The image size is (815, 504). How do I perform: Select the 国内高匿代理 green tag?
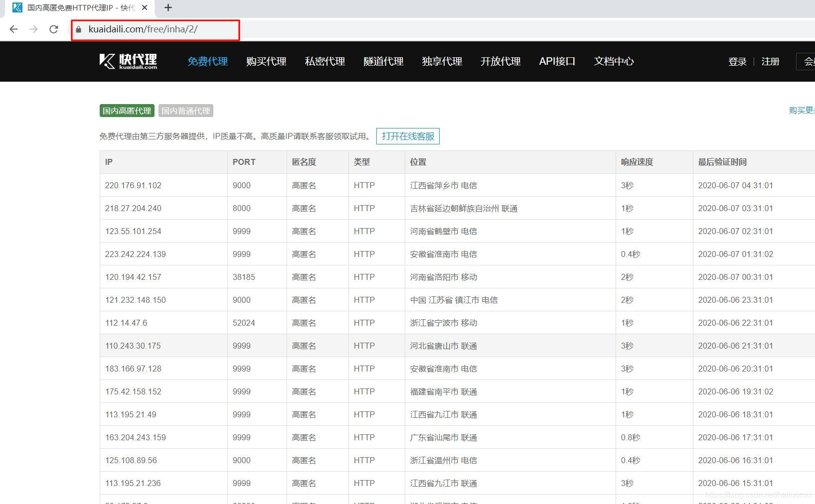(127, 111)
